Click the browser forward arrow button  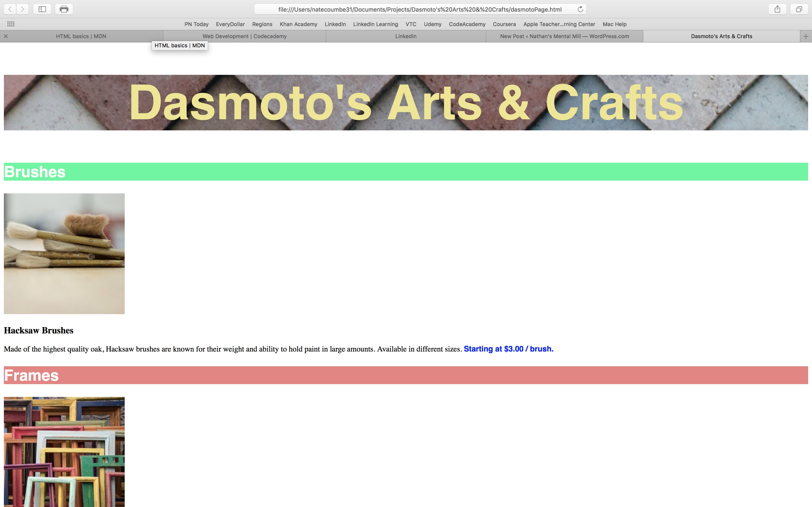coord(22,9)
